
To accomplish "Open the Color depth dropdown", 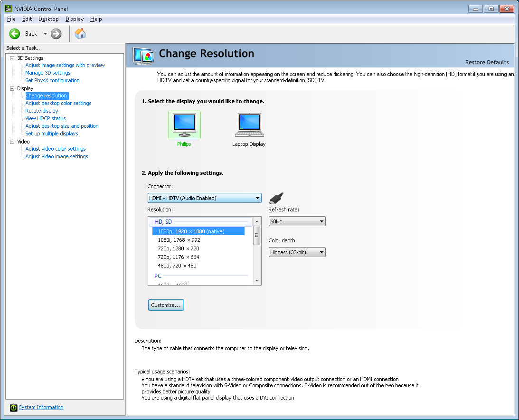I will tap(297, 252).
